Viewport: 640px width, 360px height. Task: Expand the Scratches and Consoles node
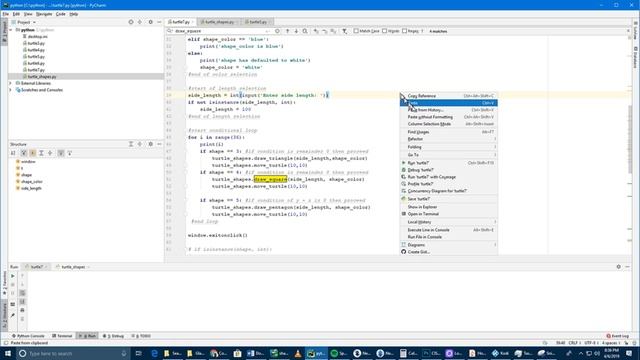tap(11, 90)
